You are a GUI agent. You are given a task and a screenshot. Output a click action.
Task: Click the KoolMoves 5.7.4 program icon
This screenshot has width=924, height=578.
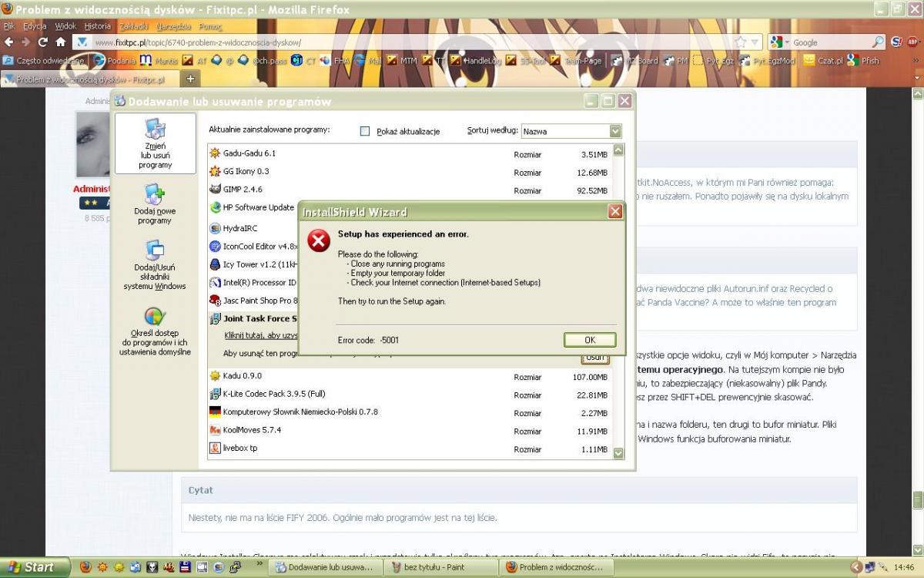pyautogui.click(x=216, y=430)
